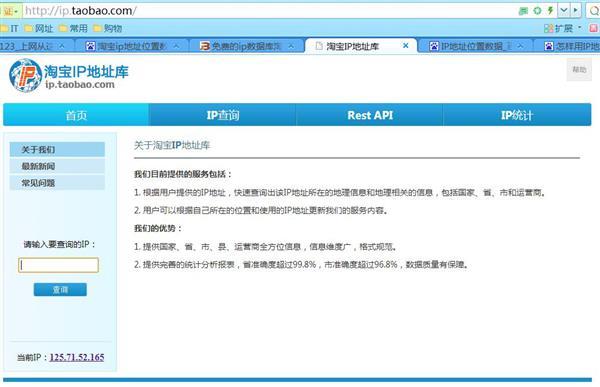Expand the address bar history dropdown arrow

(564, 10)
